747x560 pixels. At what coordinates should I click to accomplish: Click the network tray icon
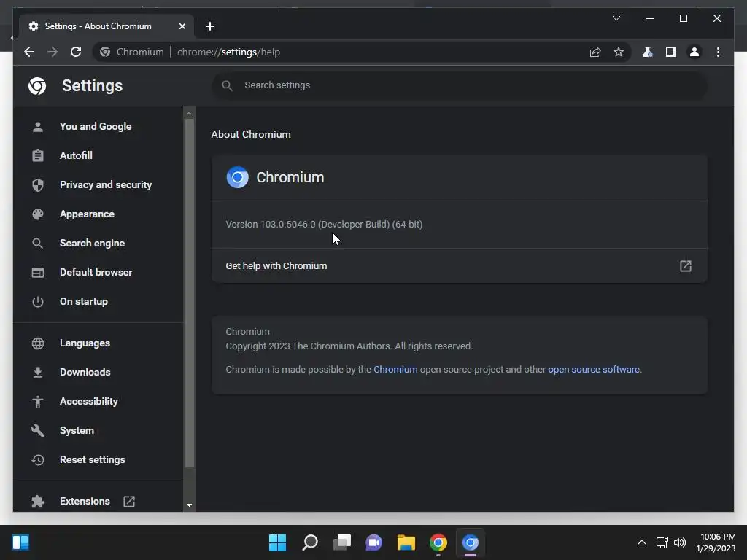pos(662,542)
